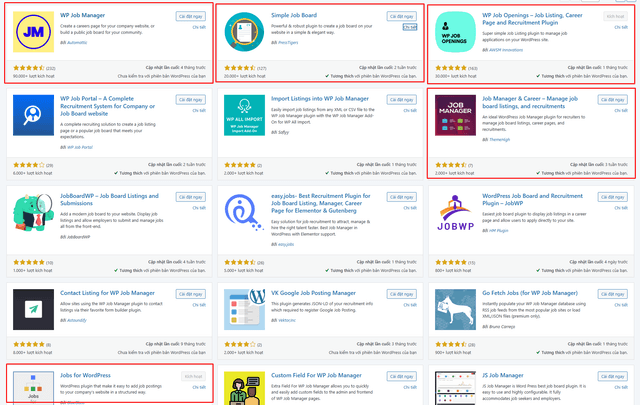This screenshot has height=405, width=640.
Task: Open Go Fetch Jobs (for WP Job Manager) title
Action: pyautogui.click(x=530, y=293)
